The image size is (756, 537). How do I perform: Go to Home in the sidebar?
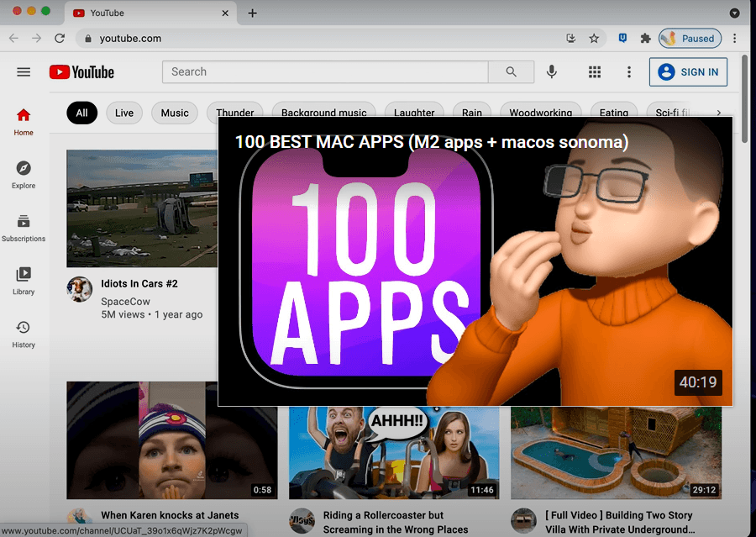(x=24, y=122)
